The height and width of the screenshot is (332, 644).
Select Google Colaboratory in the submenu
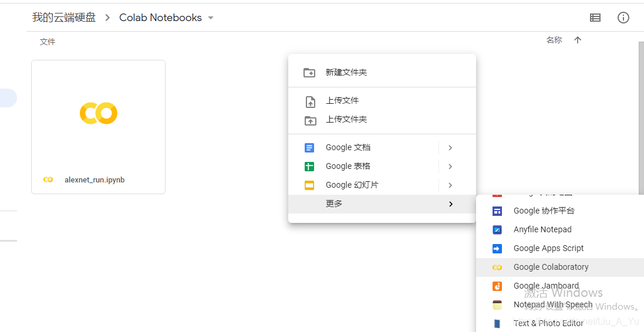[x=560, y=267]
